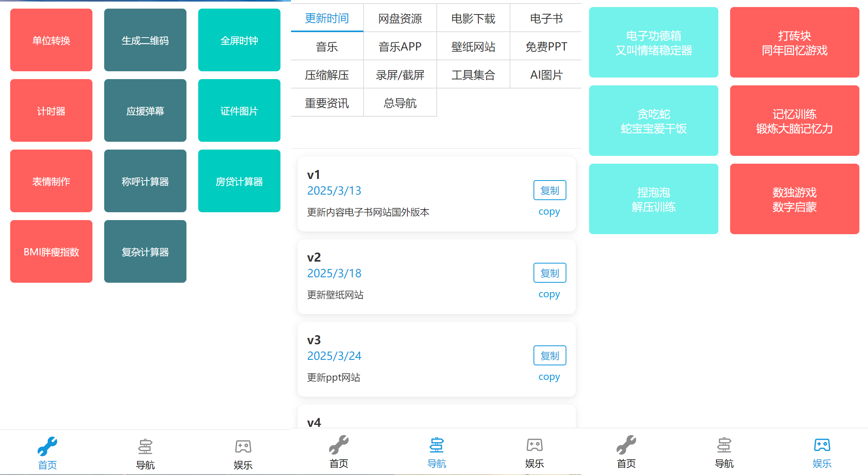868x475 pixels.
Task: Click the 复制 button for v1
Action: coord(550,190)
